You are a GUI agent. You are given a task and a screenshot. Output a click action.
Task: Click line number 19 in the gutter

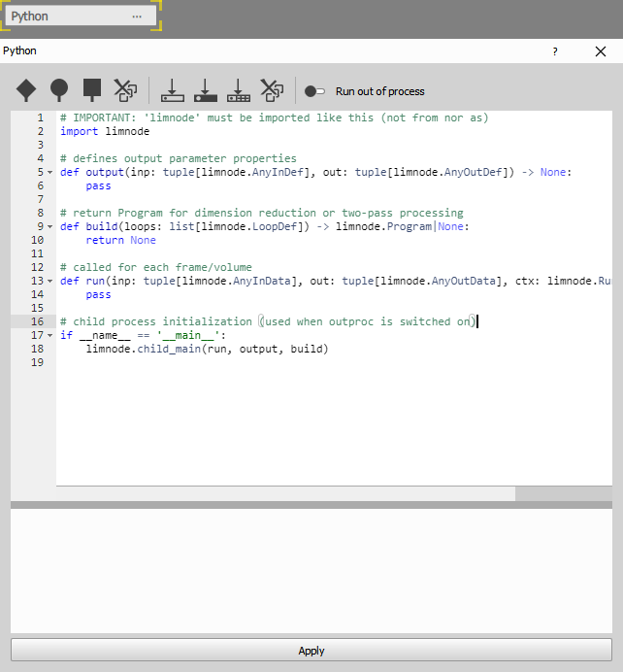37,362
